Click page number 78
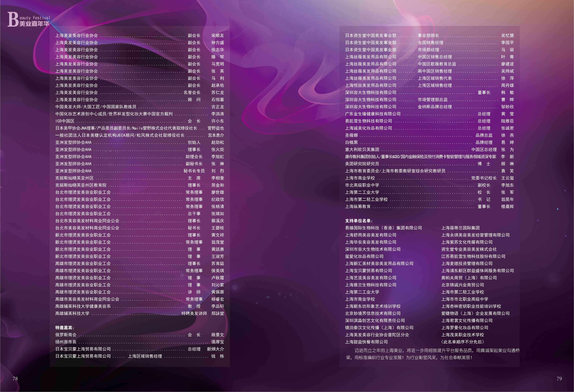This screenshot has width=574, height=392. click(x=15, y=378)
